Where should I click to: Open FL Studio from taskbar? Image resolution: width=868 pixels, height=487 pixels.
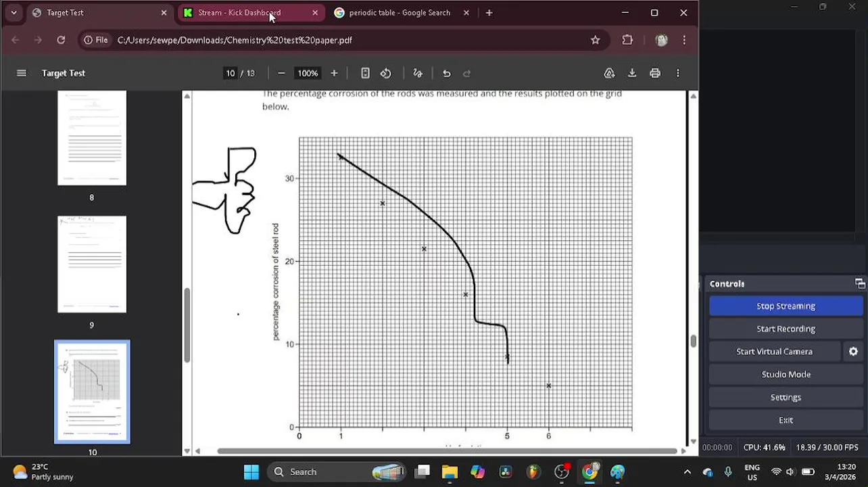click(x=533, y=471)
